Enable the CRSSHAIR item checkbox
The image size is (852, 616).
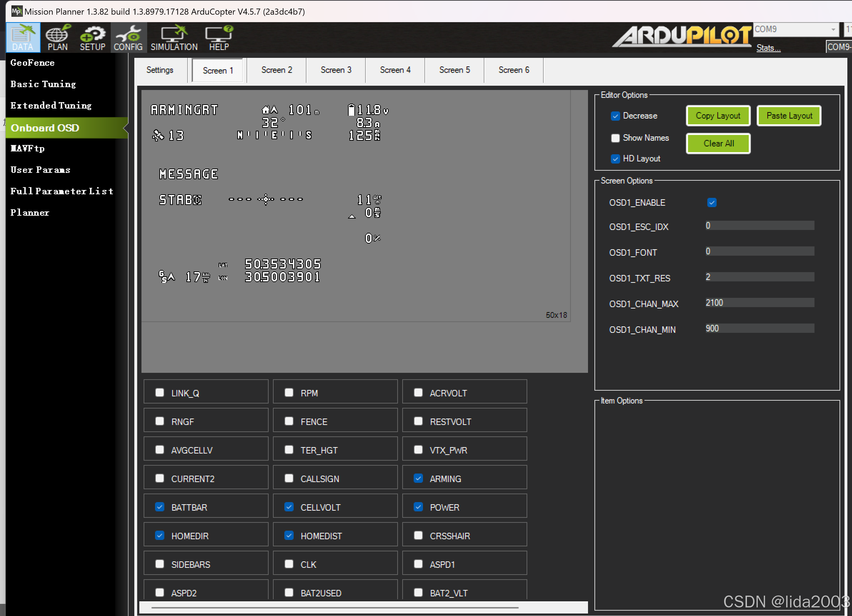tap(418, 535)
